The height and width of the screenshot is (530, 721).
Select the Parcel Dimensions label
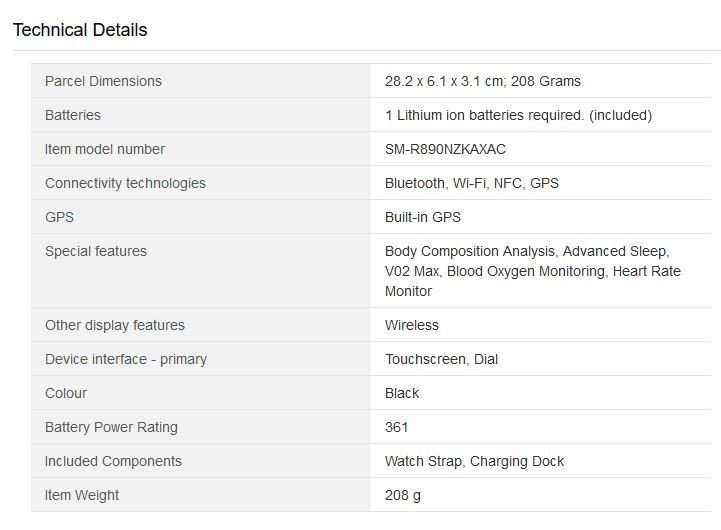coord(103,81)
